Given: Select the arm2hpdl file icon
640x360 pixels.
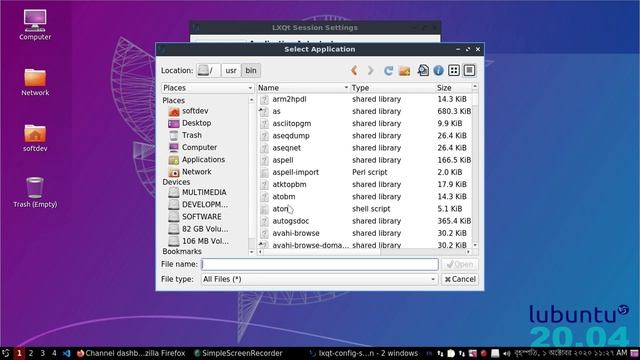Looking at the screenshot, I should [x=264, y=99].
